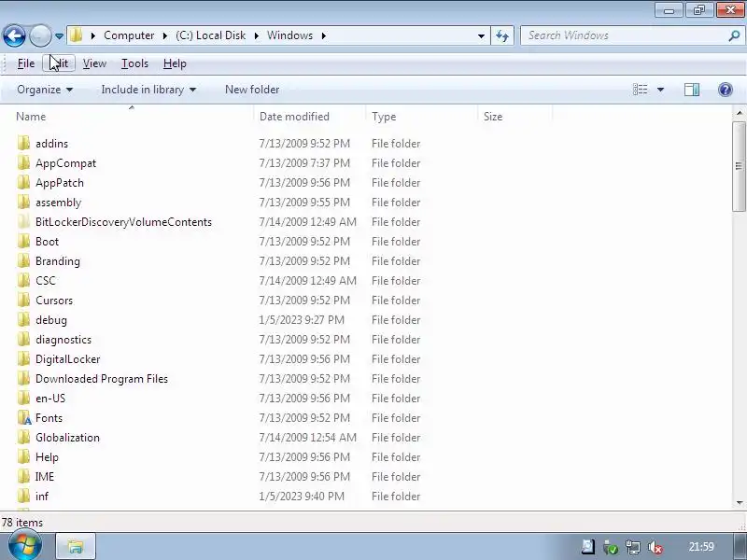Select the DigitalLocker folder icon
The width and height of the screenshot is (747, 560).
pyautogui.click(x=23, y=359)
